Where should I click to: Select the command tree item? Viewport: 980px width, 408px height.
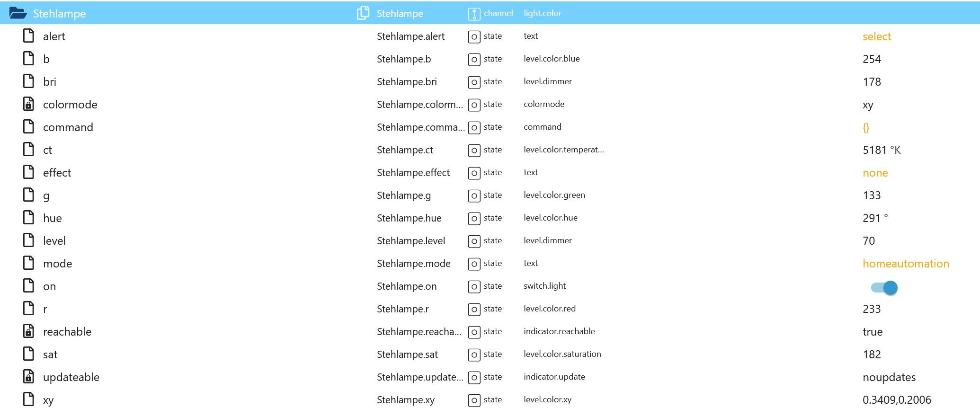tap(68, 127)
